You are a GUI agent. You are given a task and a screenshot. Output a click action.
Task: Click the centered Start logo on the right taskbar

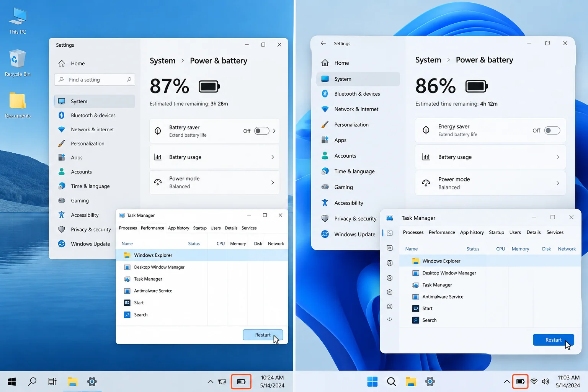point(372,381)
